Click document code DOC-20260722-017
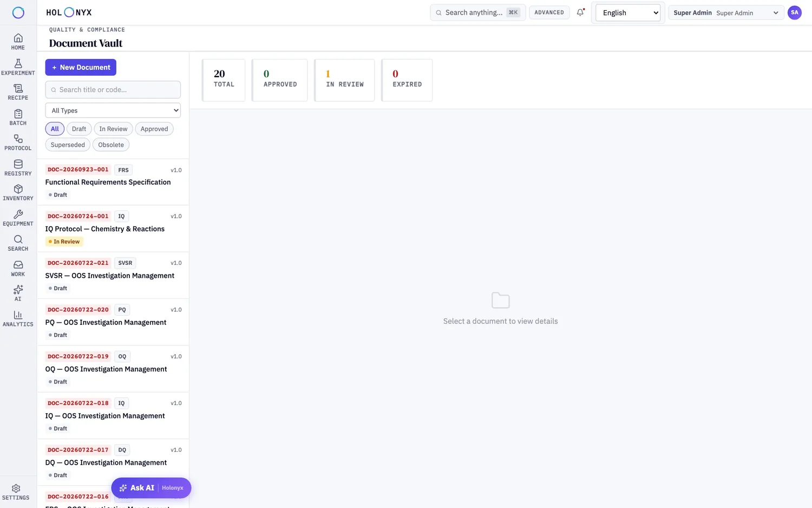 tap(78, 450)
